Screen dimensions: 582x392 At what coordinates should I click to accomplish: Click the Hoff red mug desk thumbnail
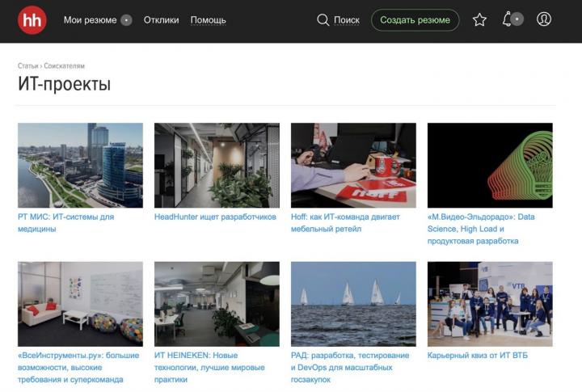(353, 165)
